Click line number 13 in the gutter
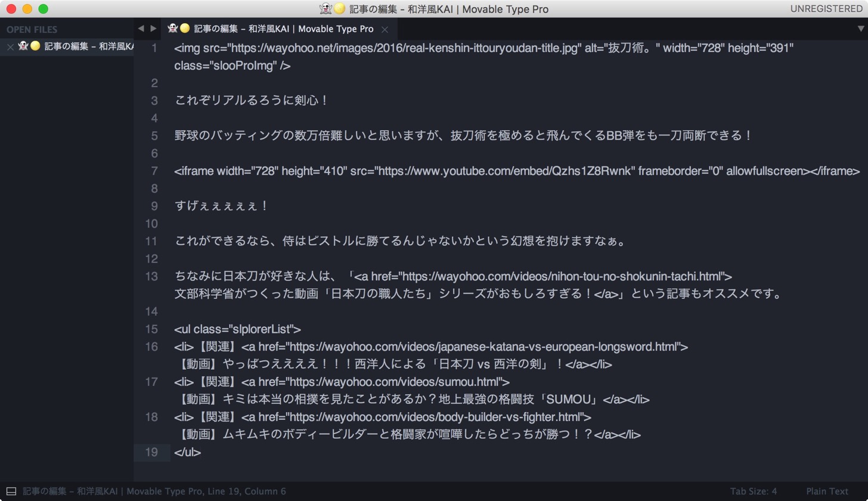 click(151, 276)
